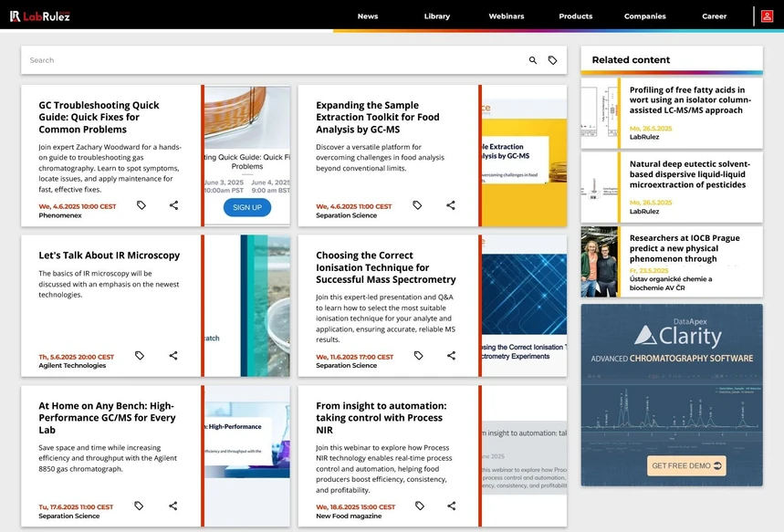Image resolution: width=784 pixels, height=532 pixels.
Task: Tag icon on Process NIR webinar card
Action: click(420, 506)
